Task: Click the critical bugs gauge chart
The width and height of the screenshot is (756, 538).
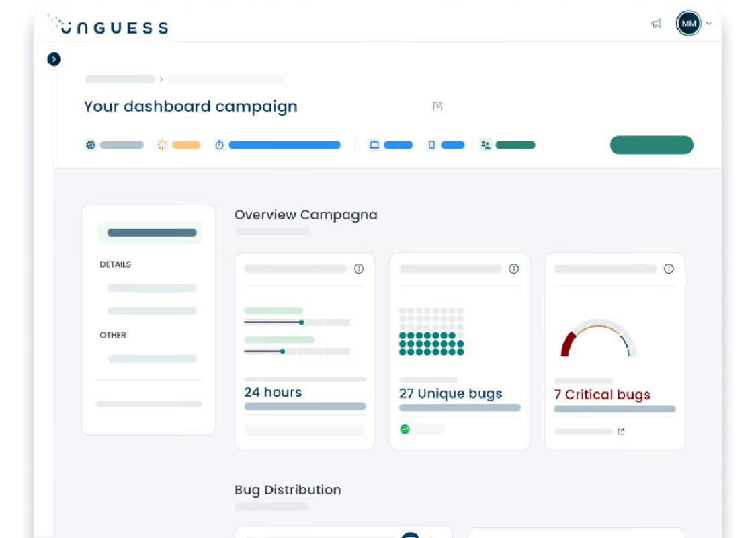Action: click(x=598, y=338)
